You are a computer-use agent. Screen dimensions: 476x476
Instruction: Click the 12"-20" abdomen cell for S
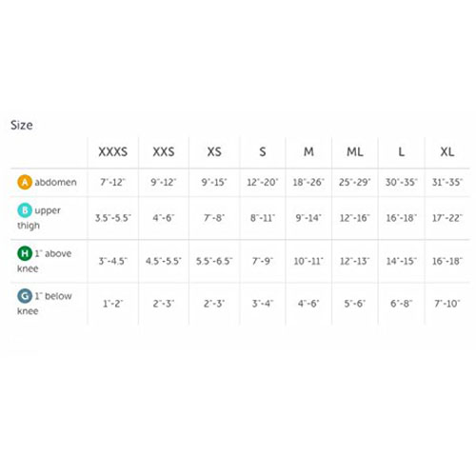click(263, 182)
